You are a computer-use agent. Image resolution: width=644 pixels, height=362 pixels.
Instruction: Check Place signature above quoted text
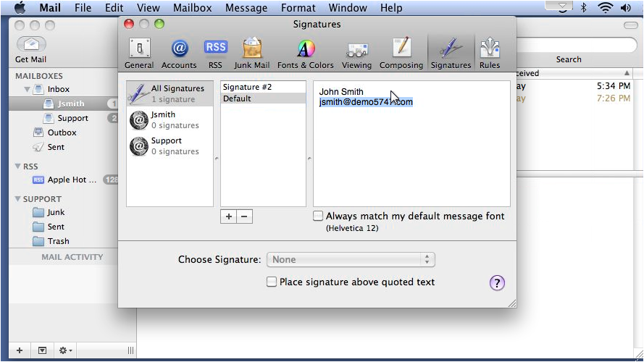point(272,282)
